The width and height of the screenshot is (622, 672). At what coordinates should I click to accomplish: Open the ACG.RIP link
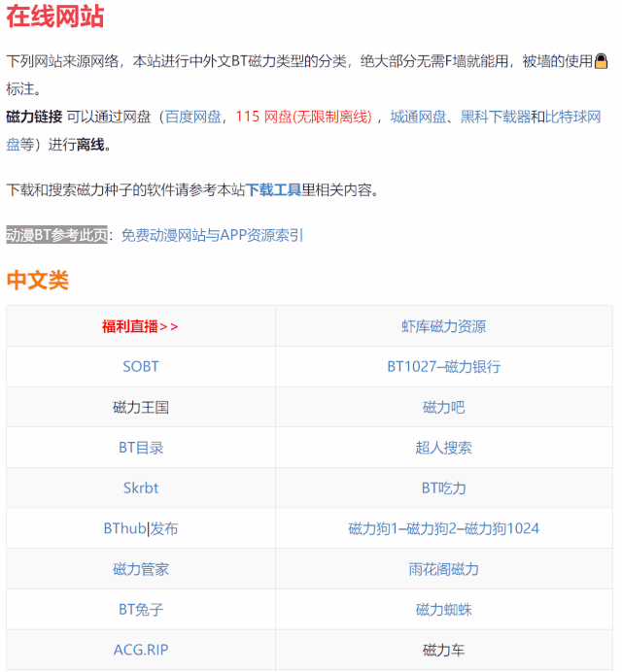(x=141, y=650)
